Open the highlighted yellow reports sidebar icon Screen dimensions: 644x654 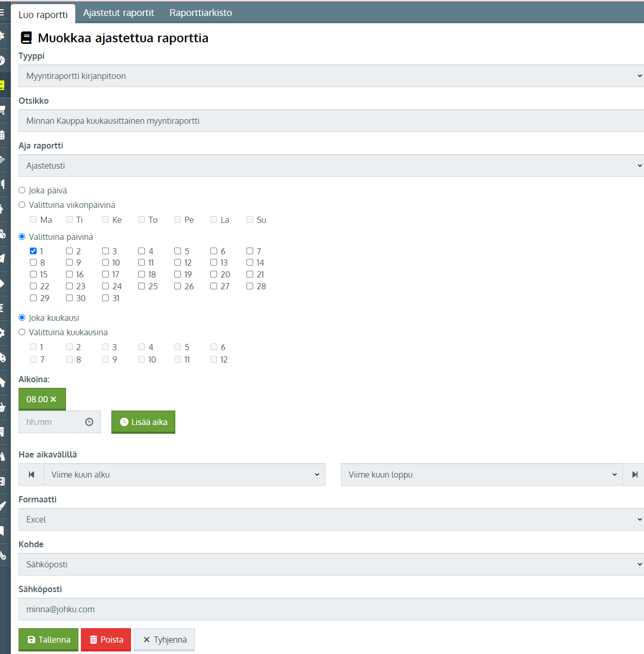2,85
